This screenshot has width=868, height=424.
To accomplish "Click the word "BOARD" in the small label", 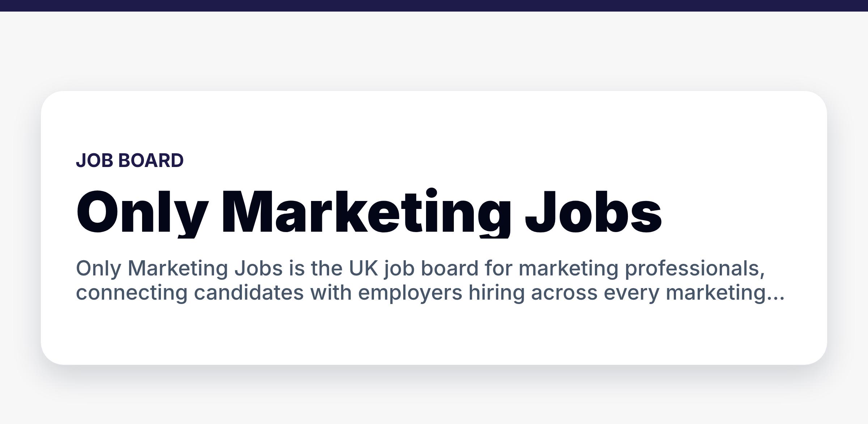I will [151, 160].
